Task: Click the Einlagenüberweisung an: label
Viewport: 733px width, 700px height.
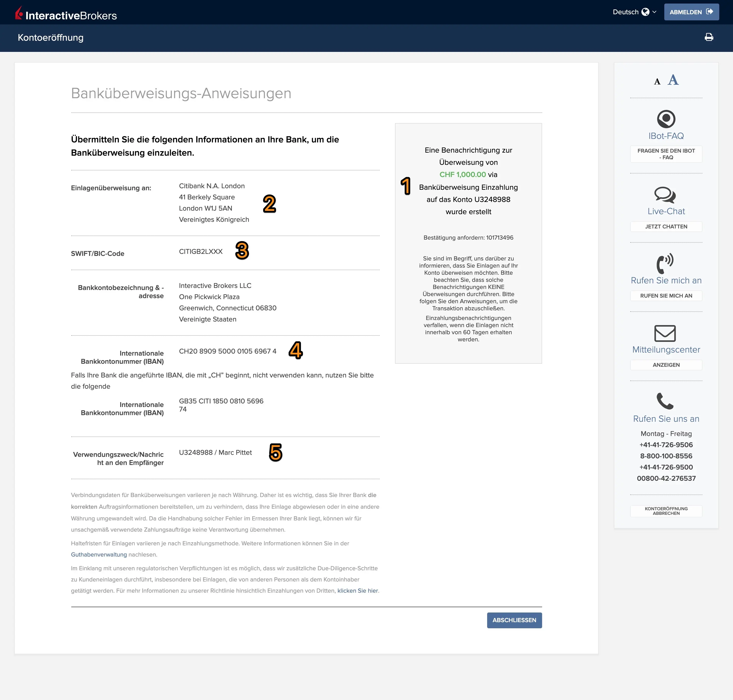Action: click(111, 188)
